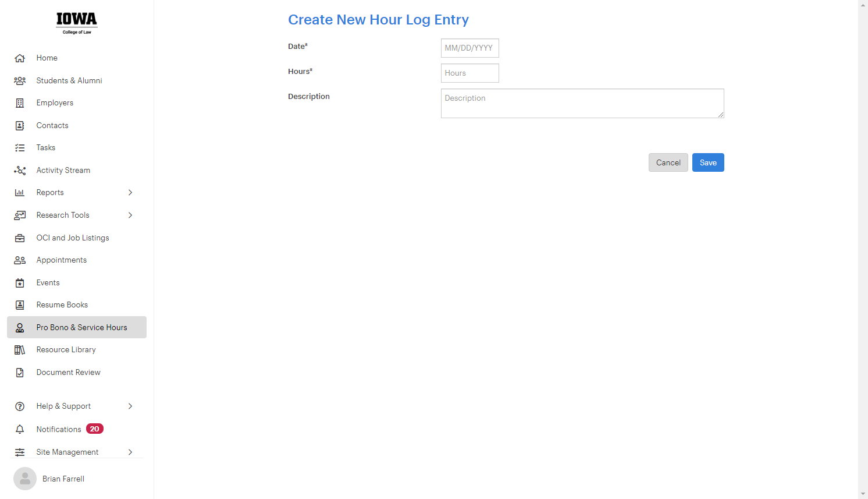Click the Research Tools icon

(20, 215)
